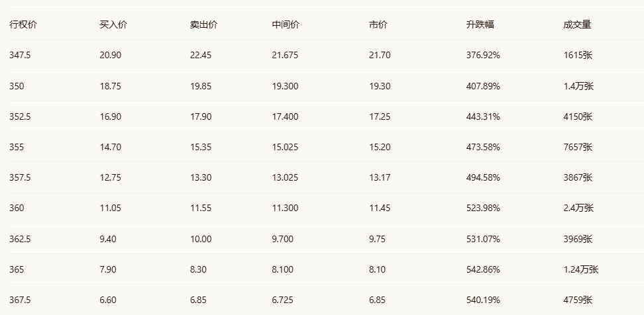
Task: Click the 市价 column header
Action: 378,24
